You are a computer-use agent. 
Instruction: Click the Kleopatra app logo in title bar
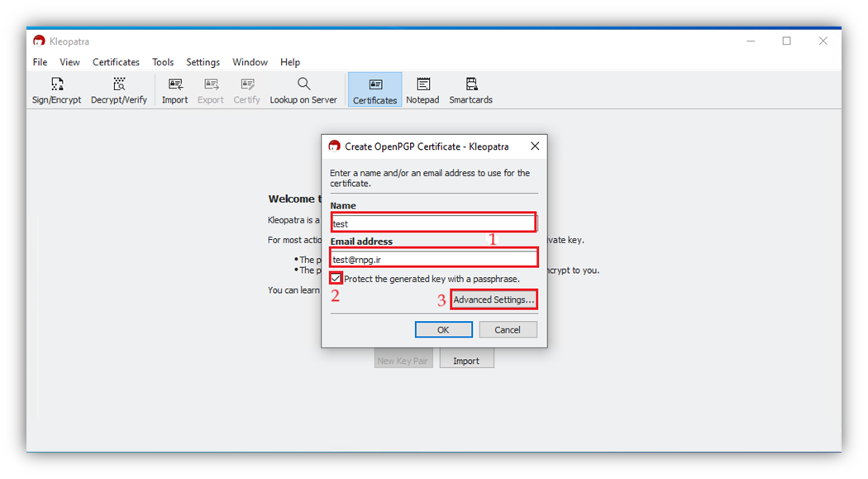click(x=39, y=41)
